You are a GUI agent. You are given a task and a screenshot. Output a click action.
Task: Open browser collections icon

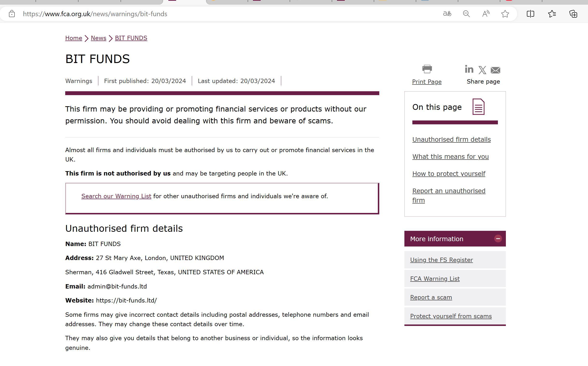click(573, 14)
